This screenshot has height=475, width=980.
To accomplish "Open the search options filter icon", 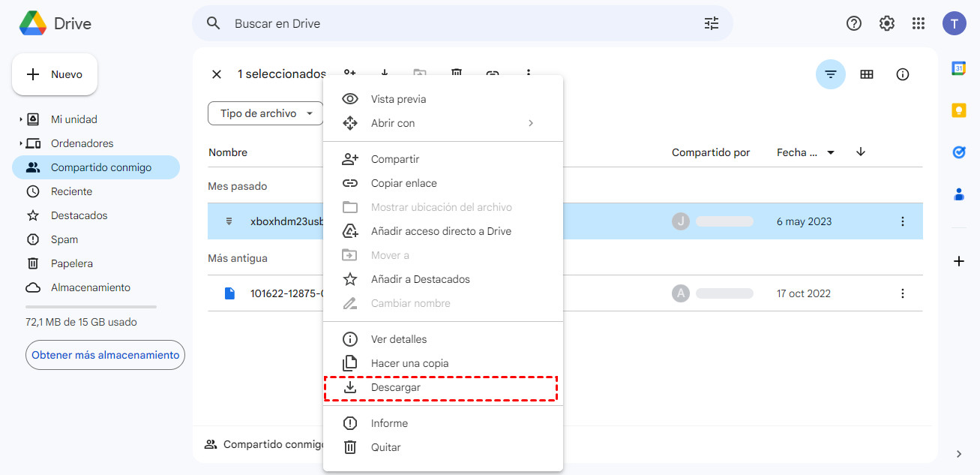I will coord(711,23).
